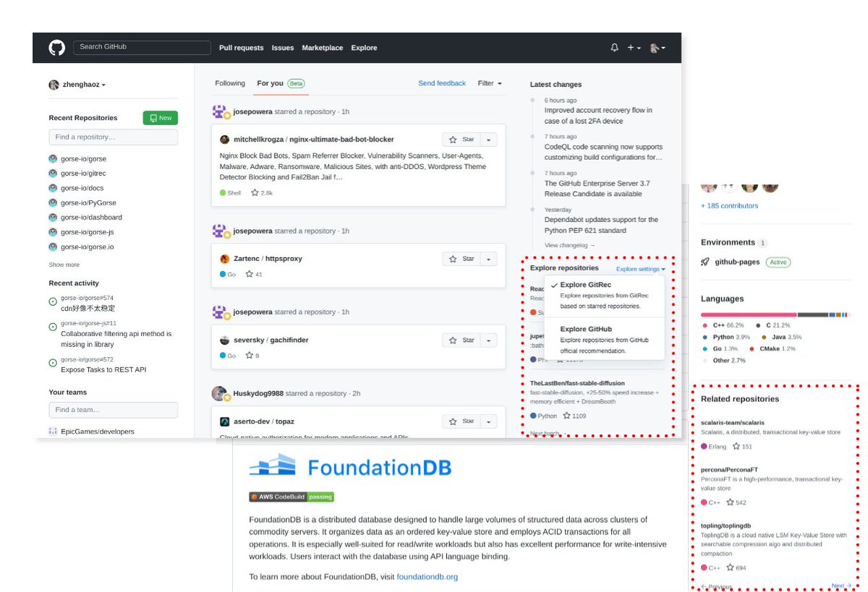Open Explore in top navigation

click(x=364, y=48)
